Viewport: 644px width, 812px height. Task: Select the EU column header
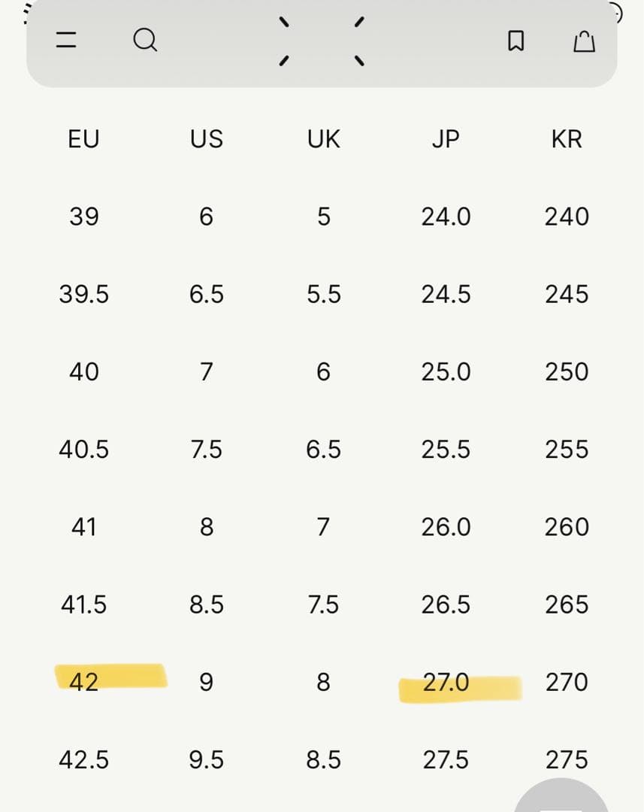point(83,139)
